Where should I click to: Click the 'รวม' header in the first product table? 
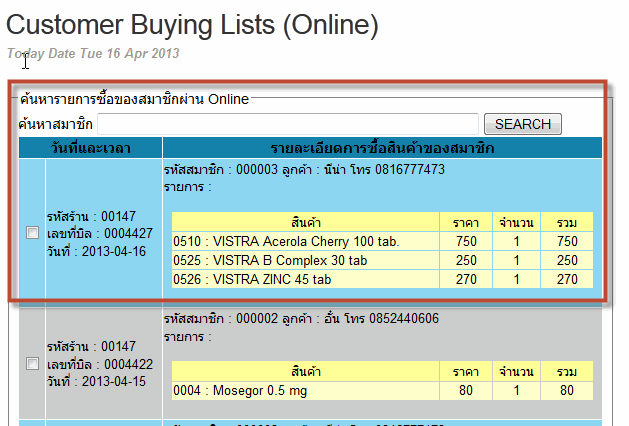pos(567,222)
